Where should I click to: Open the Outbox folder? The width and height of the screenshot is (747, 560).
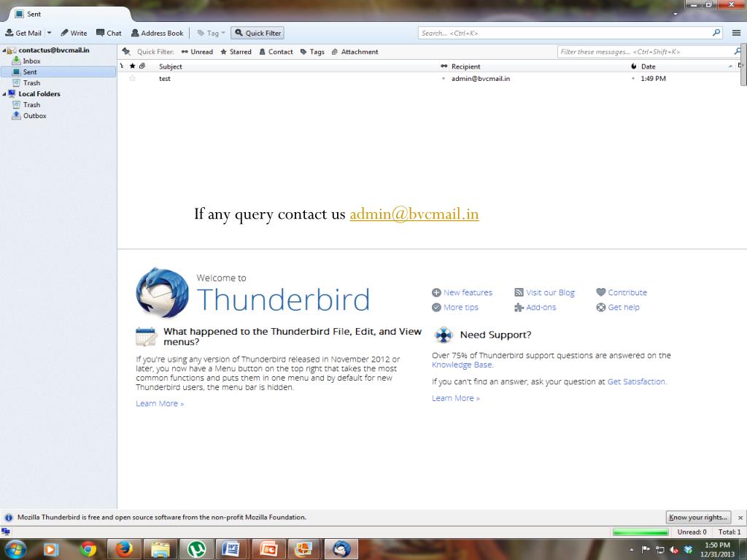tap(35, 116)
